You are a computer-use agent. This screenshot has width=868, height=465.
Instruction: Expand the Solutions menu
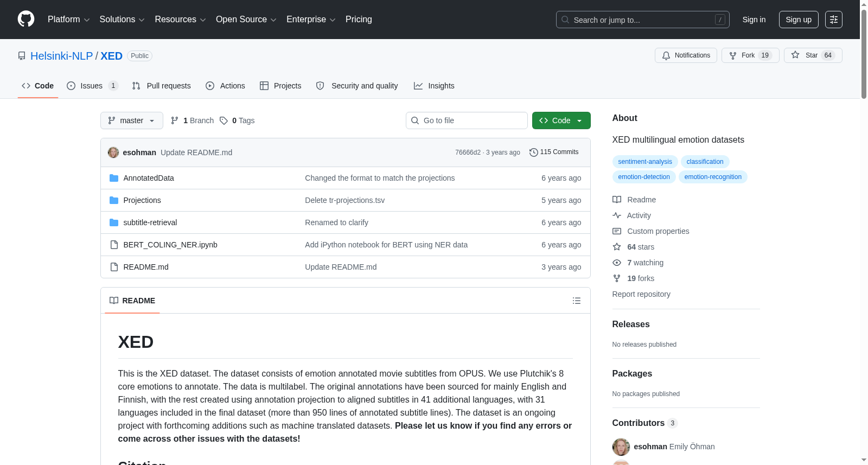[122, 20]
